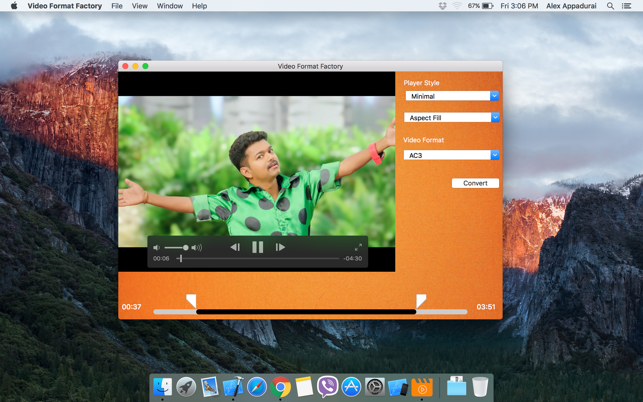Open Google Chrome in dock
The image size is (643, 402).
click(x=280, y=387)
